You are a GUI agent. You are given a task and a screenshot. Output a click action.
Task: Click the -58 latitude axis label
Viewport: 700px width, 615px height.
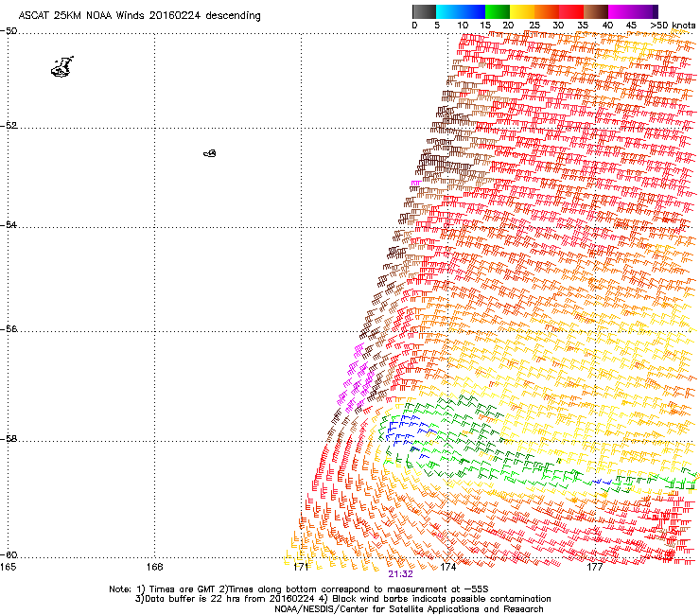pyautogui.click(x=9, y=439)
